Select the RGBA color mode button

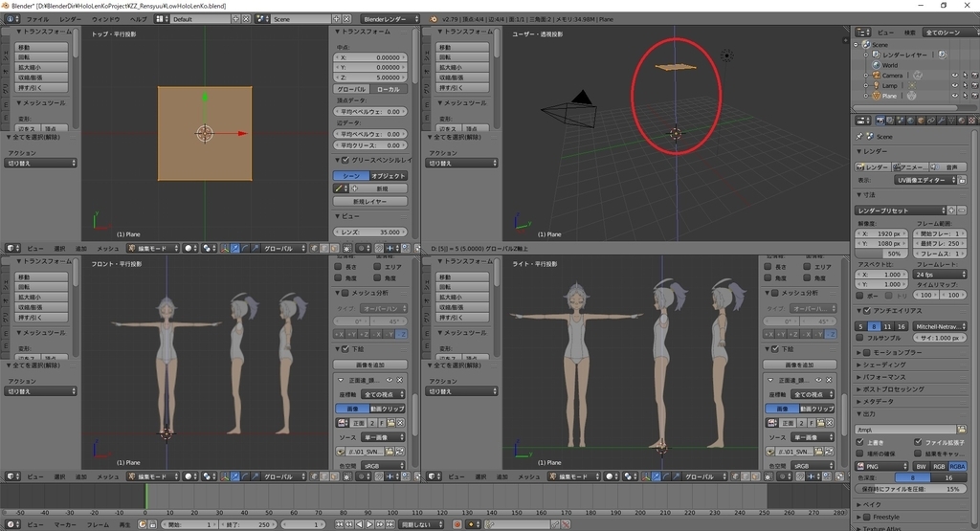(957, 466)
